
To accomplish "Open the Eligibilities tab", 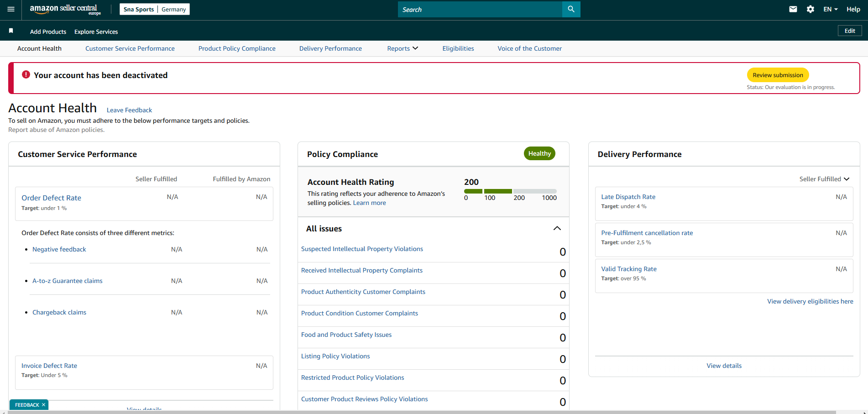I will (x=458, y=48).
